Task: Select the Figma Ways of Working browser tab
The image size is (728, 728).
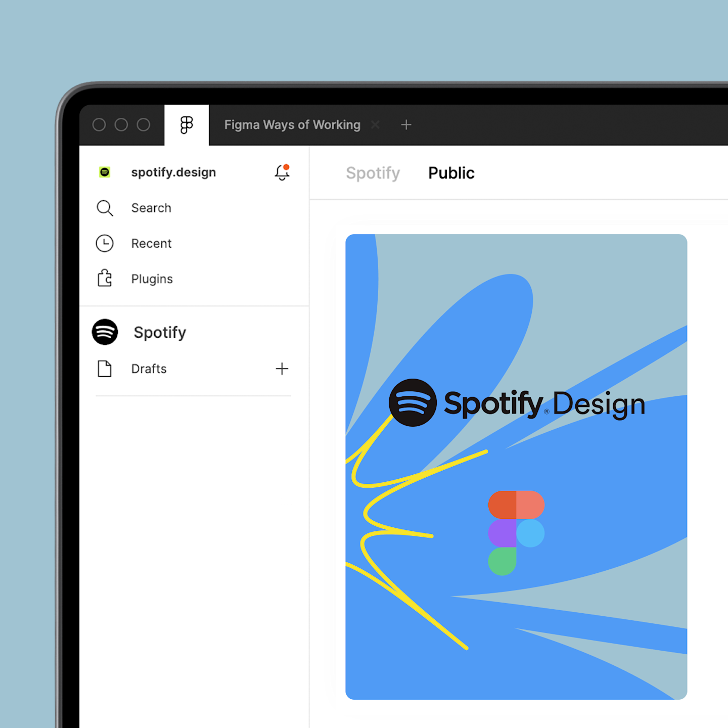Action: coord(292,125)
